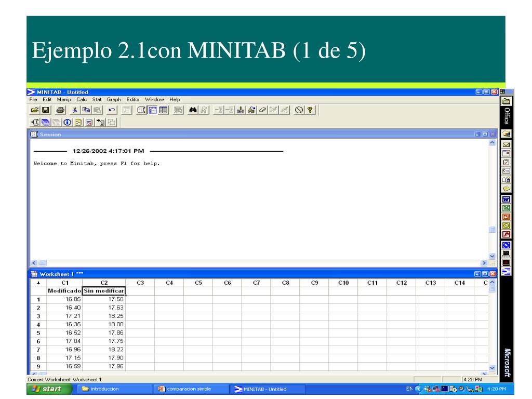Click the Insert Row chart-arrow toolbar icon
This screenshot has width=532, height=399.
(x=241, y=110)
